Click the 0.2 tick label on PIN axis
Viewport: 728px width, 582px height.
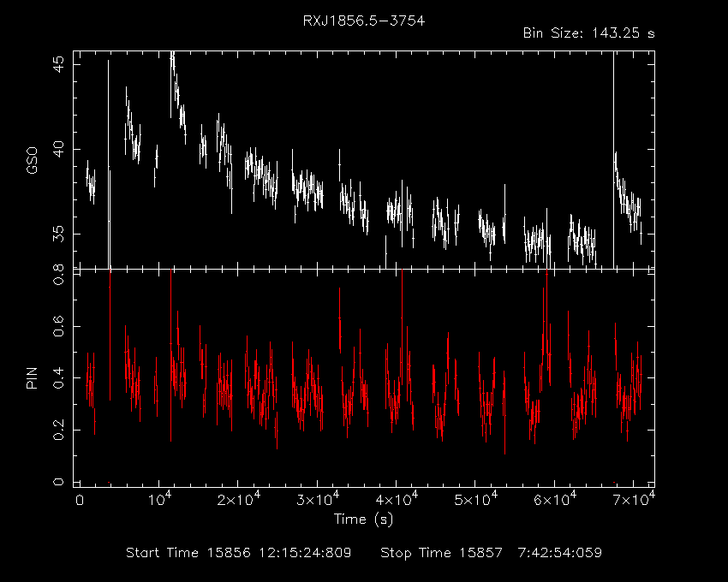pos(59,431)
